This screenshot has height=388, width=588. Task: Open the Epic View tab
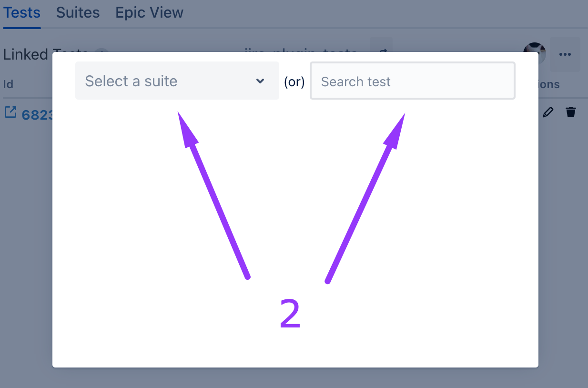149,13
